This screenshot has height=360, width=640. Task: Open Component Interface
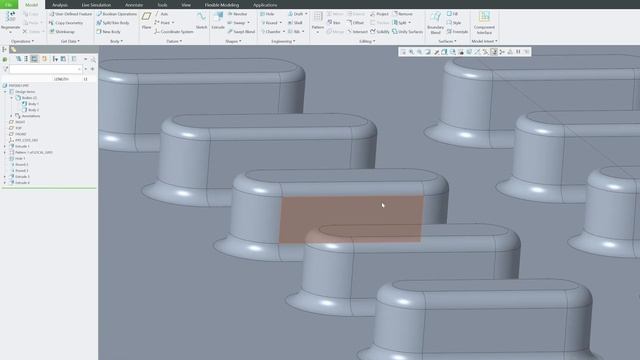point(484,23)
